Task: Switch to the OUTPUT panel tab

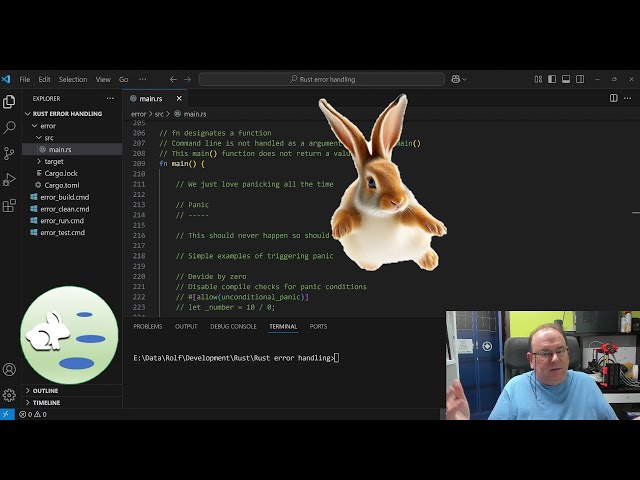Action: [186, 327]
